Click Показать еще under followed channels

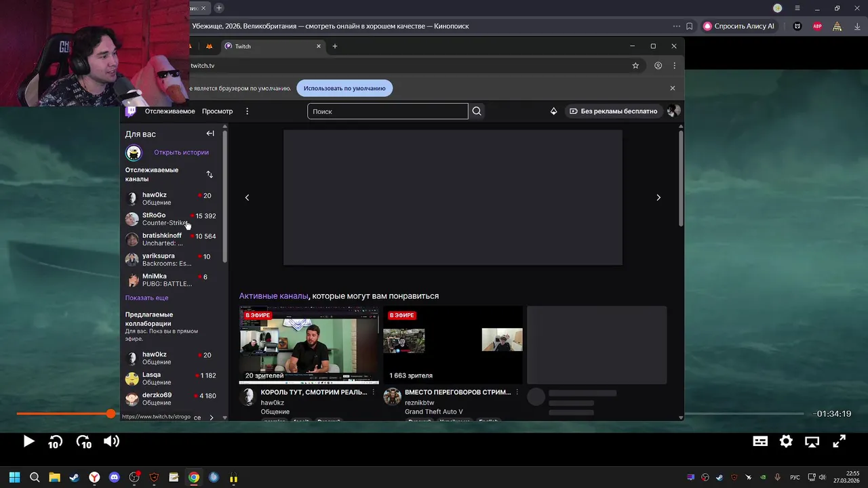pyautogui.click(x=146, y=298)
